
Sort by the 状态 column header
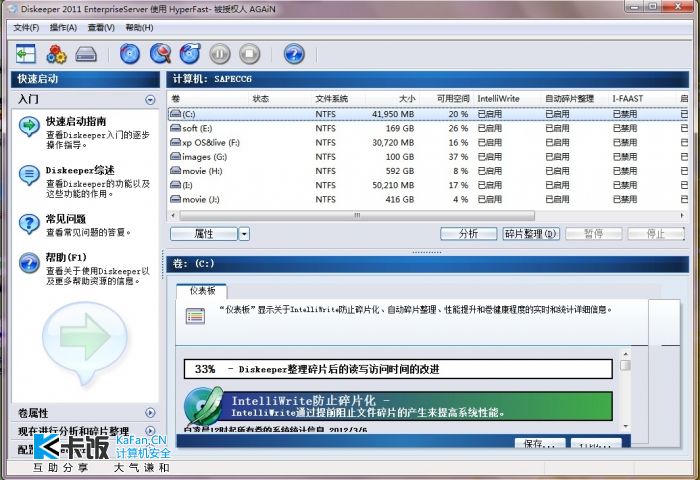[279, 99]
